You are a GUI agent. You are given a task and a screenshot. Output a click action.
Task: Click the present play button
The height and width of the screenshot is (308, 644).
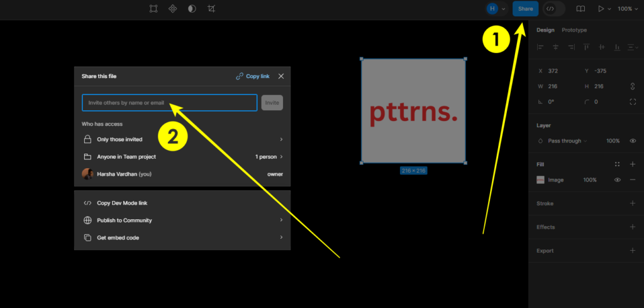point(601,9)
